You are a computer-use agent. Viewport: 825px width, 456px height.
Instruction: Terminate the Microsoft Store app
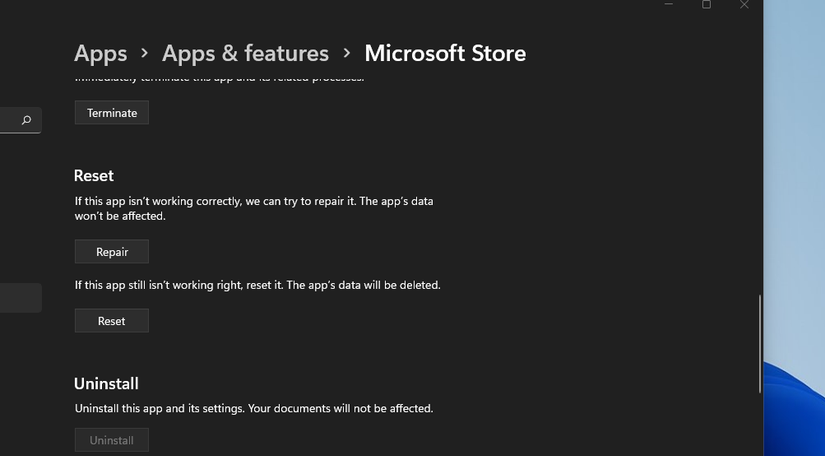pyautogui.click(x=112, y=113)
